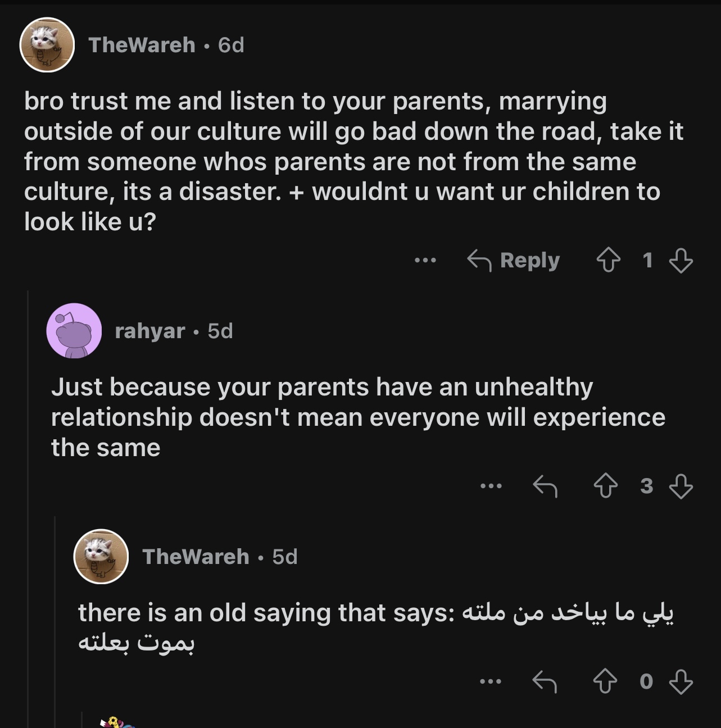The image size is (721, 728).
Task: Open more options on TheWareh's top comment
Action: click(425, 261)
